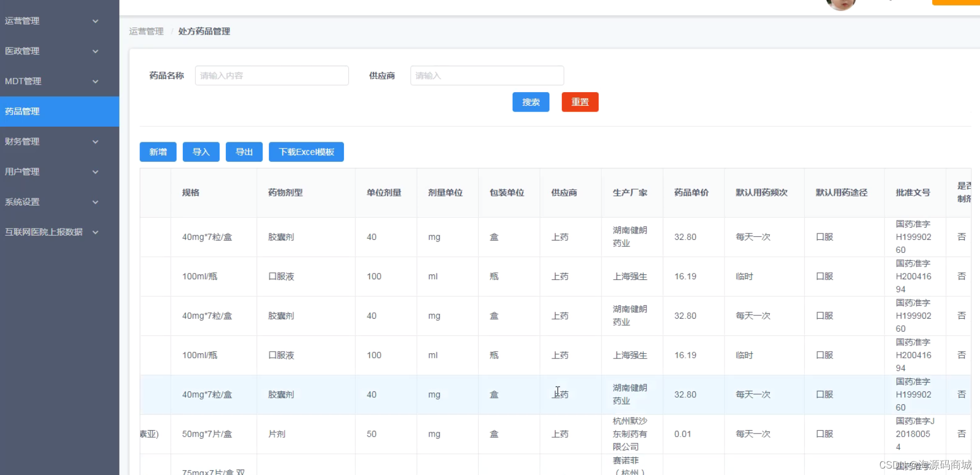Viewport: 980px width, 475px height.
Task: Click the 搜索 button
Action: pyautogui.click(x=530, y=102)
